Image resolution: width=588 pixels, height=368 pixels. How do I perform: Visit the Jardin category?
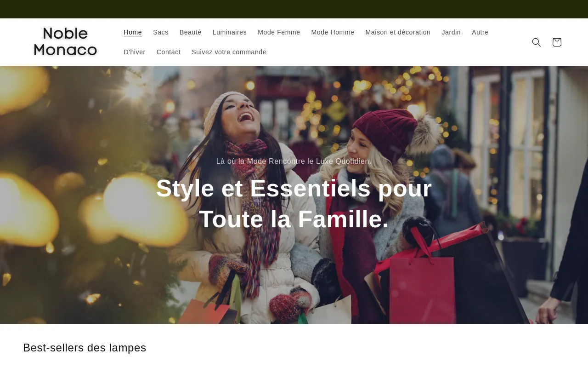[x=451, y=32]
